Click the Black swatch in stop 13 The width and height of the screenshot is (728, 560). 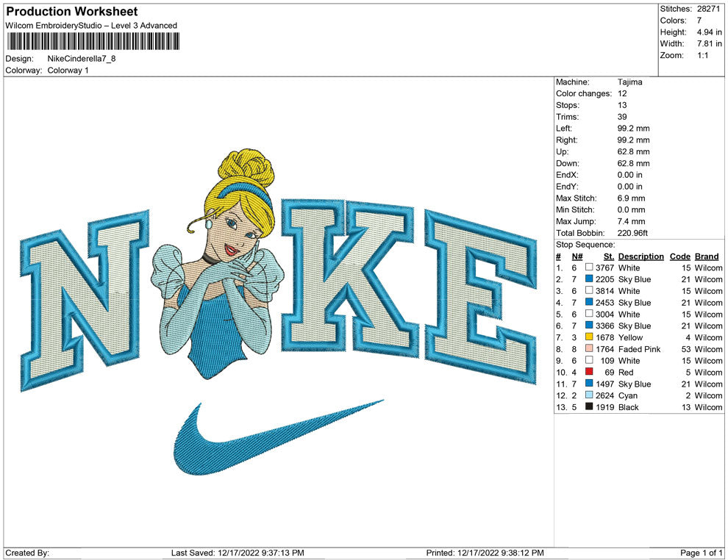pyautogui.click(x=589, y=407)
